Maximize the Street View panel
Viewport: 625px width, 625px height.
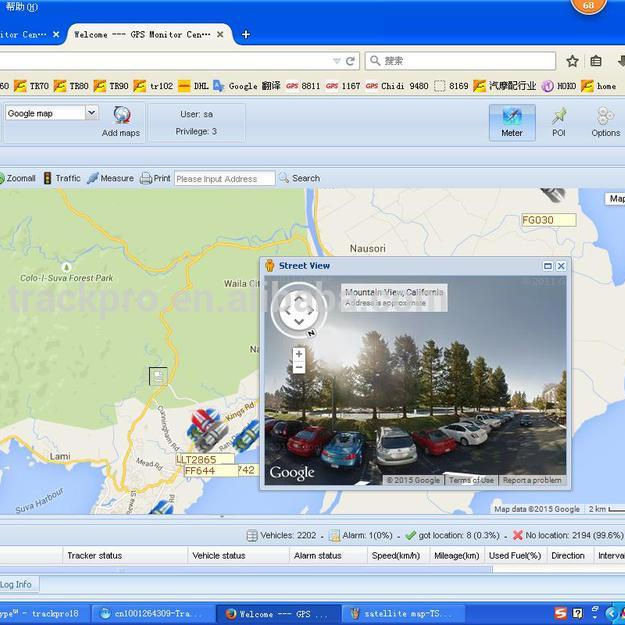pos(548,266)
